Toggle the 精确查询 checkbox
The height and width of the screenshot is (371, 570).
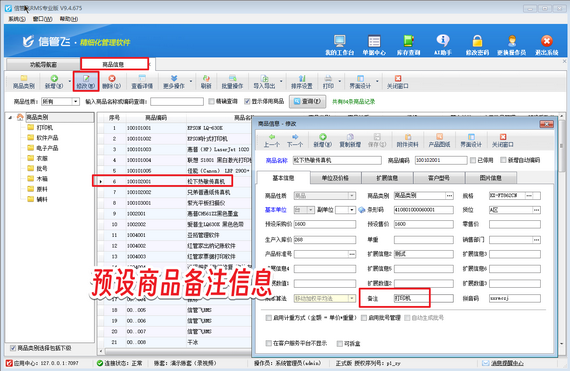tap(211, 101)
